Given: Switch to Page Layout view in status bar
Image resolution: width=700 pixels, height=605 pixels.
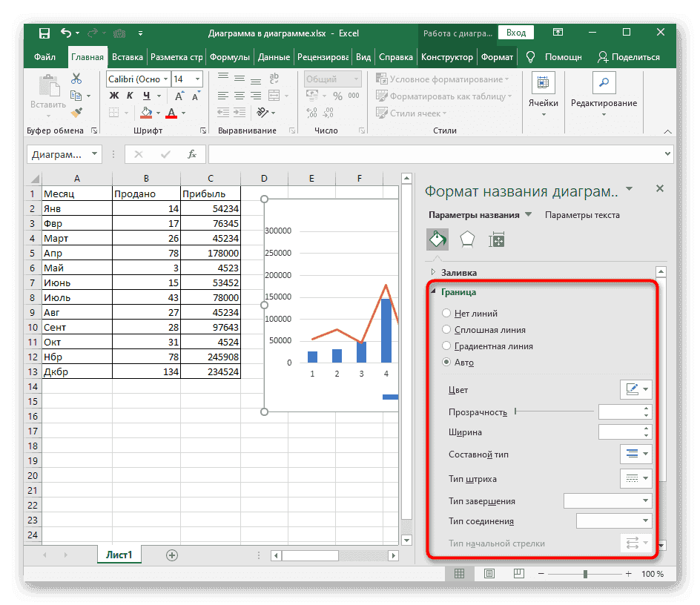Looking at the screenshot, I should (x=489, y=574).
